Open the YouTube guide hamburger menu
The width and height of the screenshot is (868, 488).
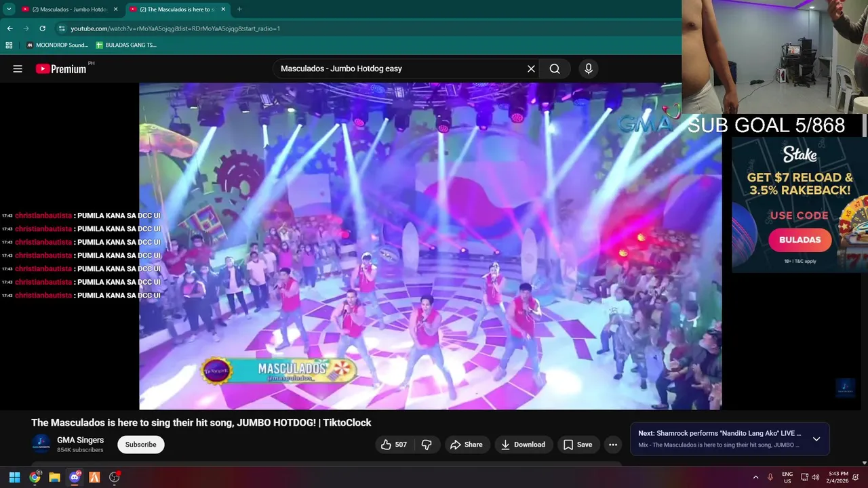pyautogui.click(x=18, y=68)
